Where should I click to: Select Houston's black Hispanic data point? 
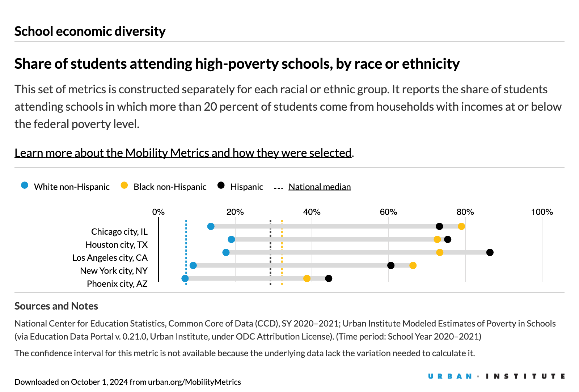(x=448, y=239)
